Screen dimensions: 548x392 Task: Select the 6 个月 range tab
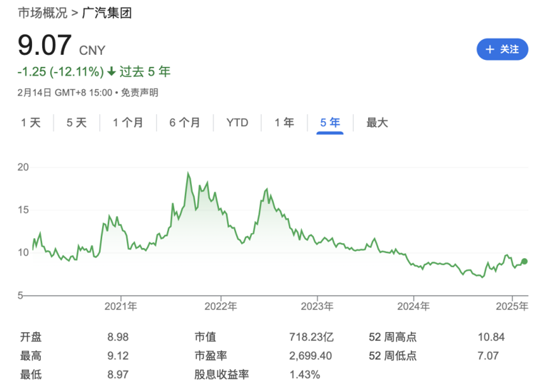(185, 123)
